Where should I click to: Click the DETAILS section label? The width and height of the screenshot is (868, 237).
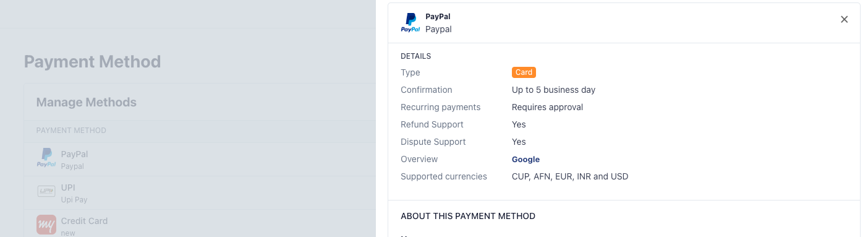416,56
